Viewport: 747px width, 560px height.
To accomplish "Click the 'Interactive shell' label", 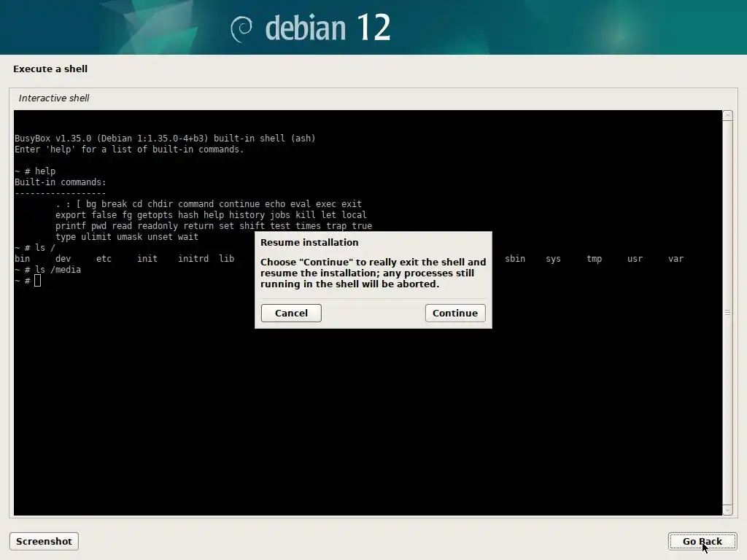I will (x=54, y=98).
